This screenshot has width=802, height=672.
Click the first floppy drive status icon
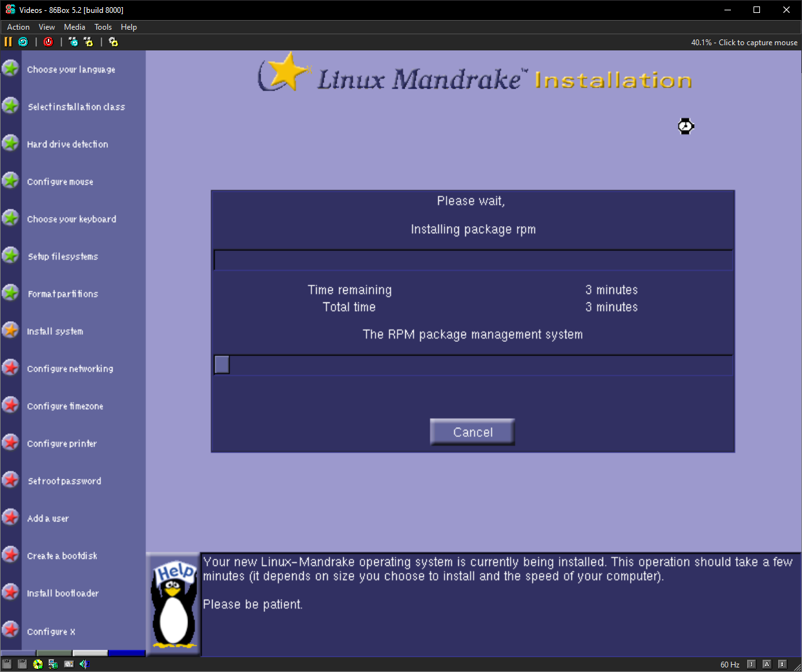(x=7, y=664)
